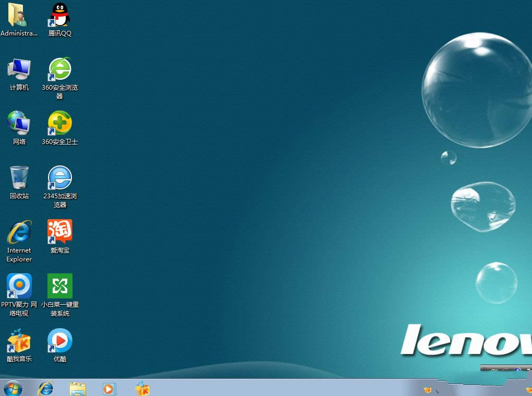Open Windows Media Player from the taskbar
The width and height of the screenshot is (532, 396).
pyautogui.click(x=109, y=389)
